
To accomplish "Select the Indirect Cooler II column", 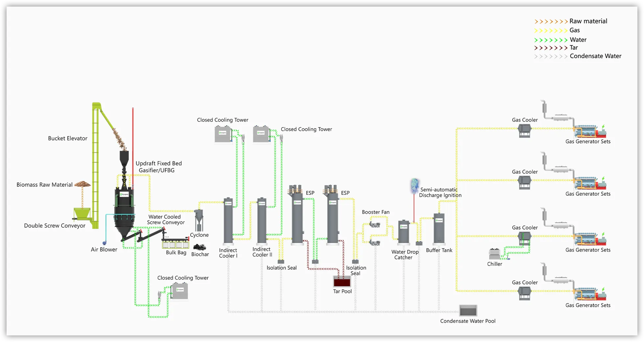I will pyautogui.click(x=262, y=221).
